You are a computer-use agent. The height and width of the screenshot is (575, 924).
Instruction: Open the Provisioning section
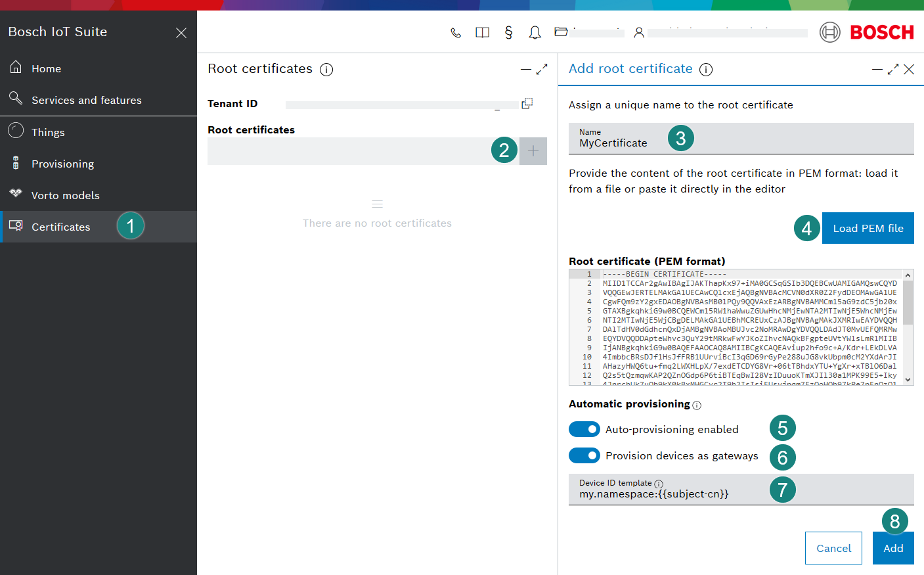[x=99, y=164]
